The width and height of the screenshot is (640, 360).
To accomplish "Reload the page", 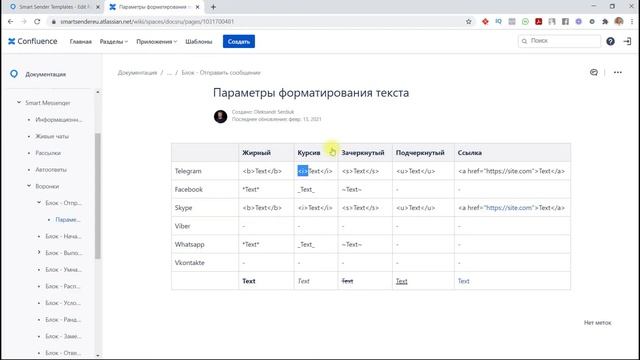I will [x=37, y=22].
